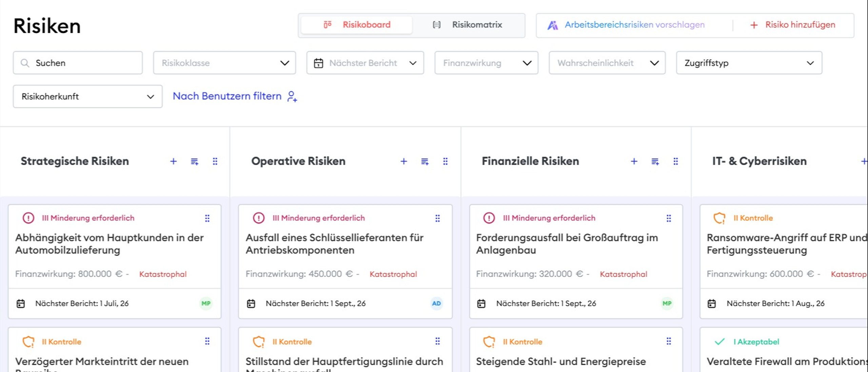The image size is (868, 372).
Task: Click the Nach Benutzern filtern link
Action: coord(227,96)
